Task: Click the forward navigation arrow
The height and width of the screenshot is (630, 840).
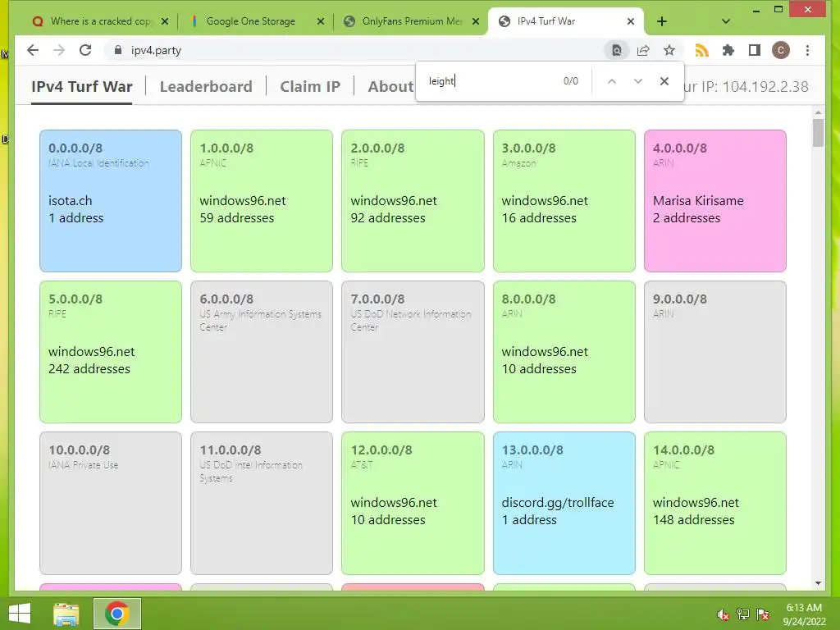Action: tap(59, 50)
